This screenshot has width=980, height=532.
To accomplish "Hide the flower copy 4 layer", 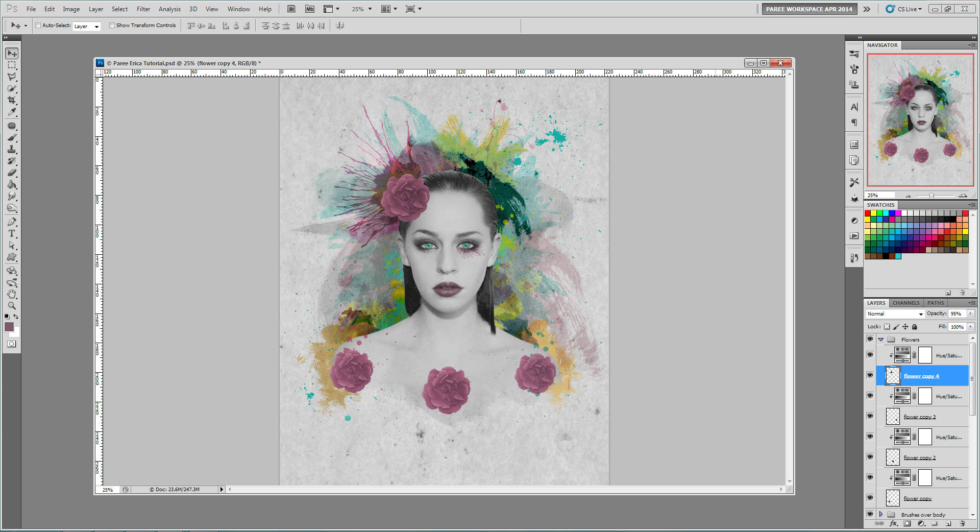I will (x=870, y=375).
